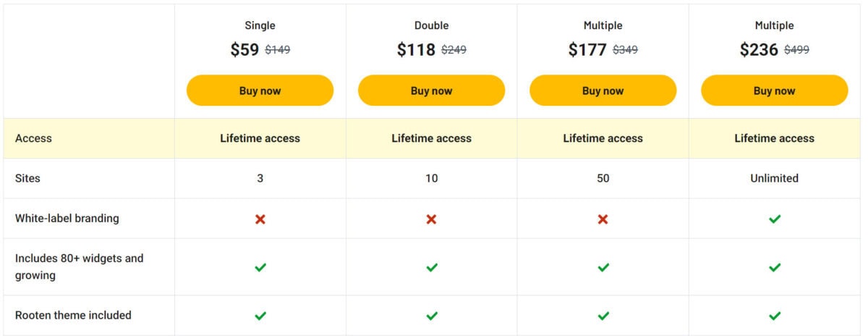Viewport: 868px width, 336px height.
Task: Click 80+ widgets checkmark in $236 column
Action: pos(775,267)
